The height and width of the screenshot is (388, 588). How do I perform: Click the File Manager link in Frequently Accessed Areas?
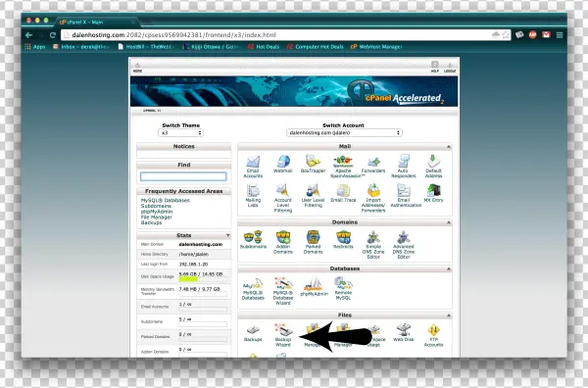click(x=157, y=218)
